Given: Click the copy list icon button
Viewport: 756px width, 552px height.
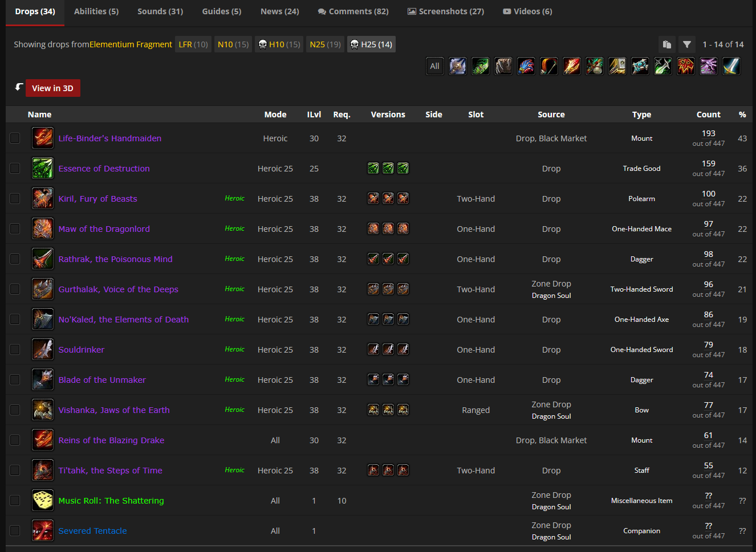Looking at the screenshot, I should (x=666, y=44).
